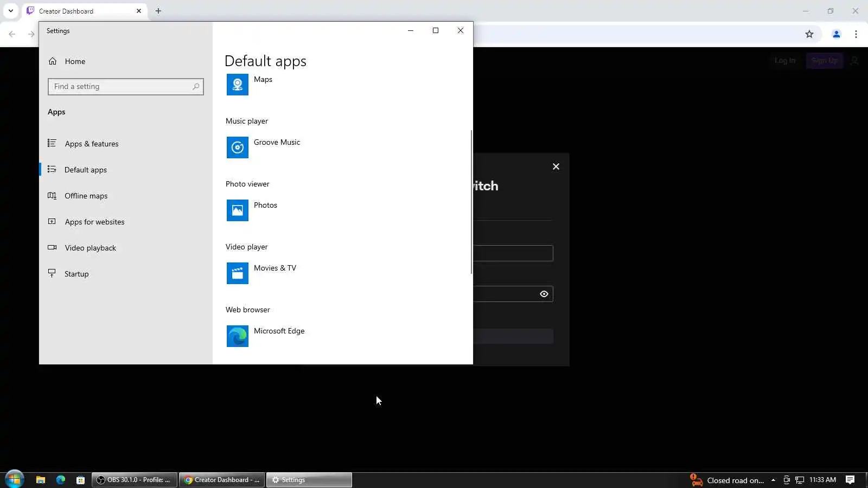868x488 pixels.
Task: Close the Twitch login dialog
Action: point(556,166)
